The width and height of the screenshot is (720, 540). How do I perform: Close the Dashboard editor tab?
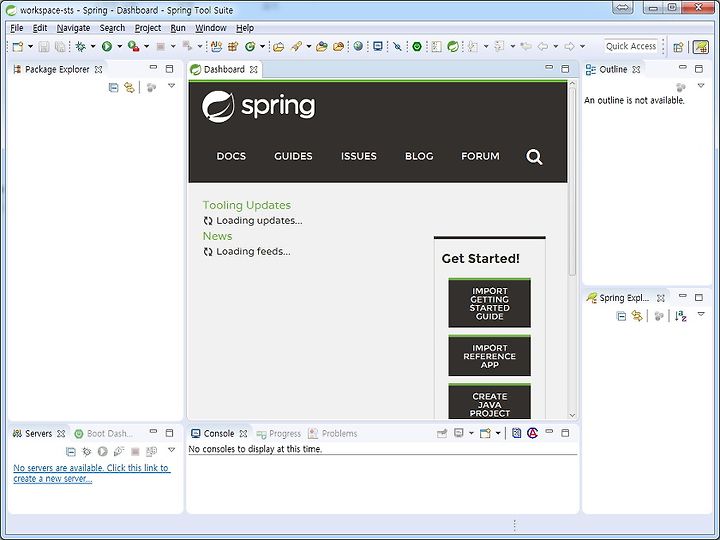click(x=253, y=70)
